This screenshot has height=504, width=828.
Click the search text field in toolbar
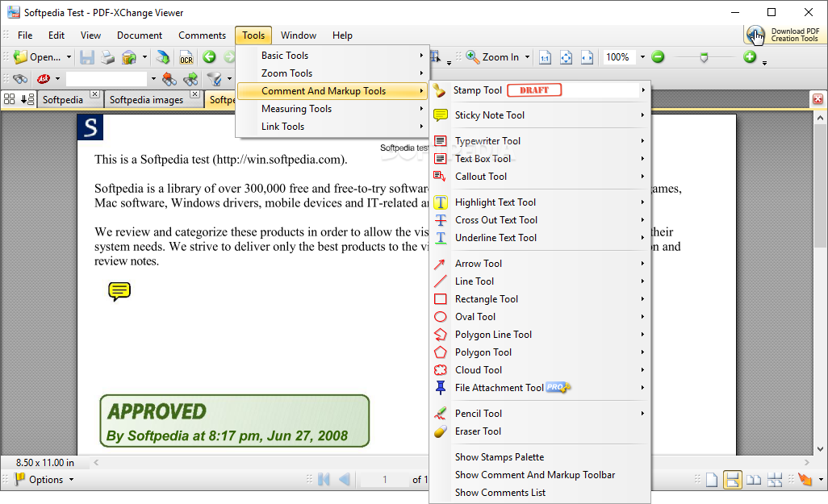click(x=107, y=79)
